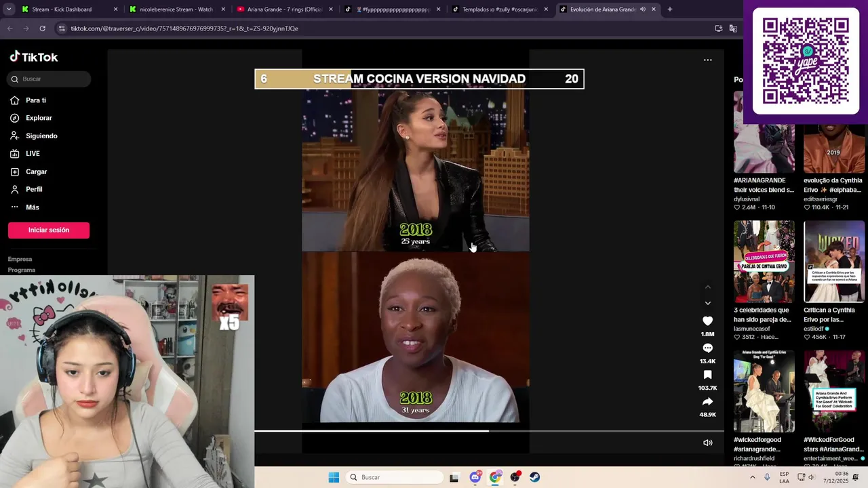The width and height of the screenshot is (868, 488).
Task: Open OBS Studio from the taskbar
Action: [515, 477]
